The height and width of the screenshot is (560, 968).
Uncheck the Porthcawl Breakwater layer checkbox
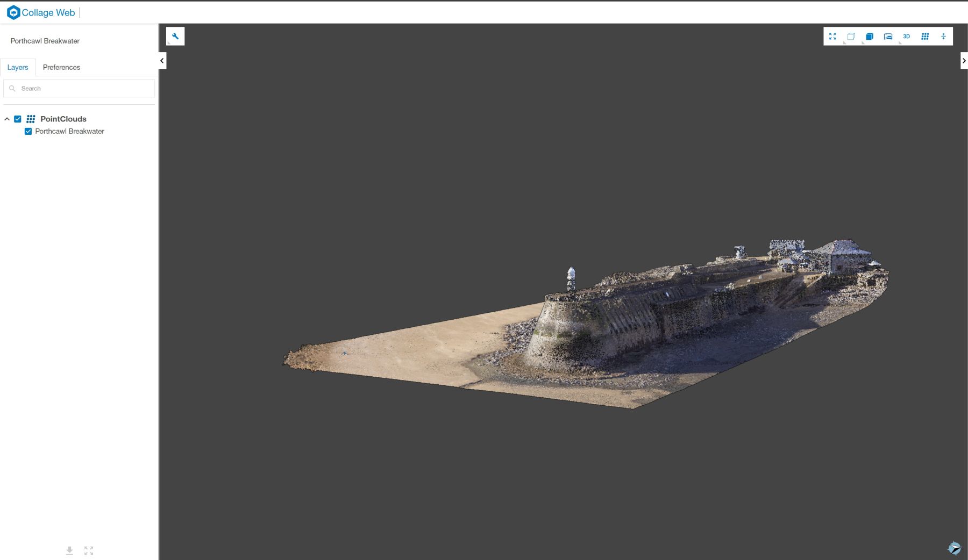click(x=29, y=131)
